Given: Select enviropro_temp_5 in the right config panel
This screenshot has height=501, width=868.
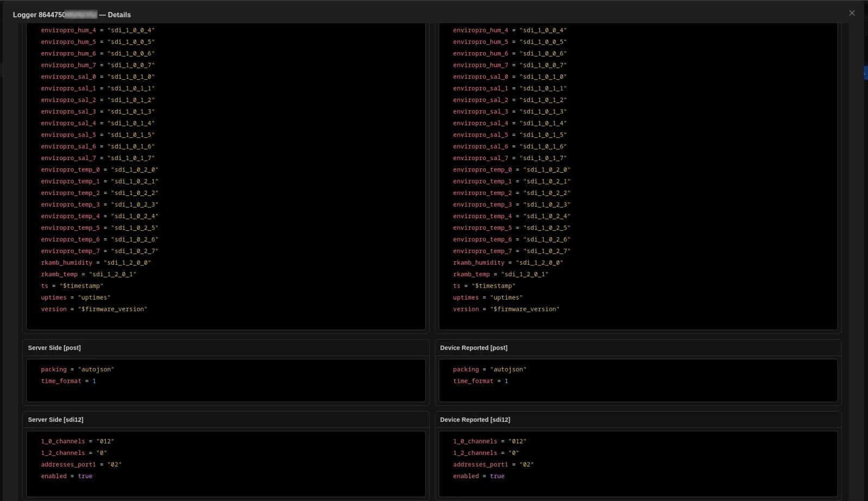Looking at the screenshot, I should [x=512, y=228].
